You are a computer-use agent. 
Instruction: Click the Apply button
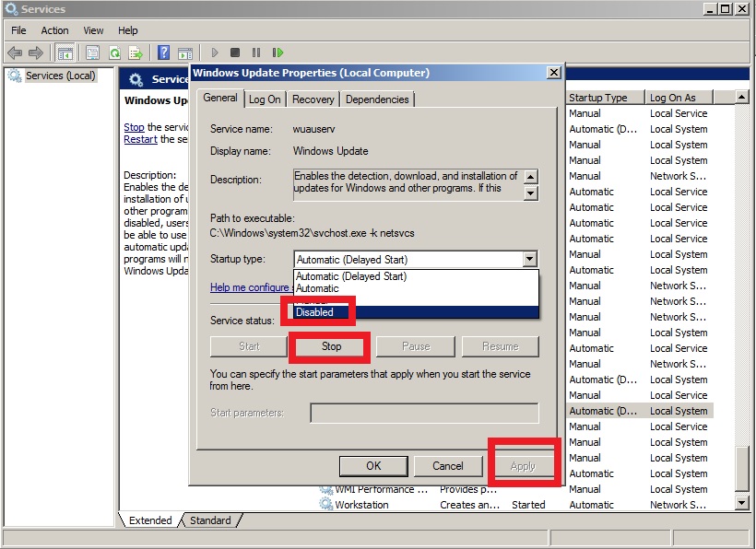523,466
